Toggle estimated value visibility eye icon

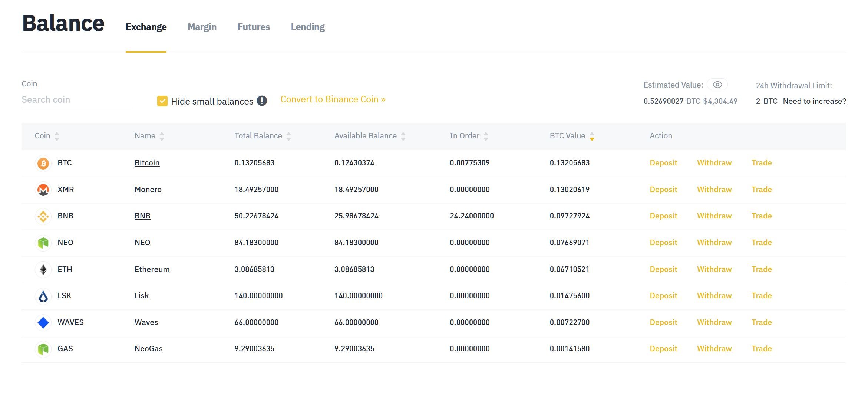717,85
